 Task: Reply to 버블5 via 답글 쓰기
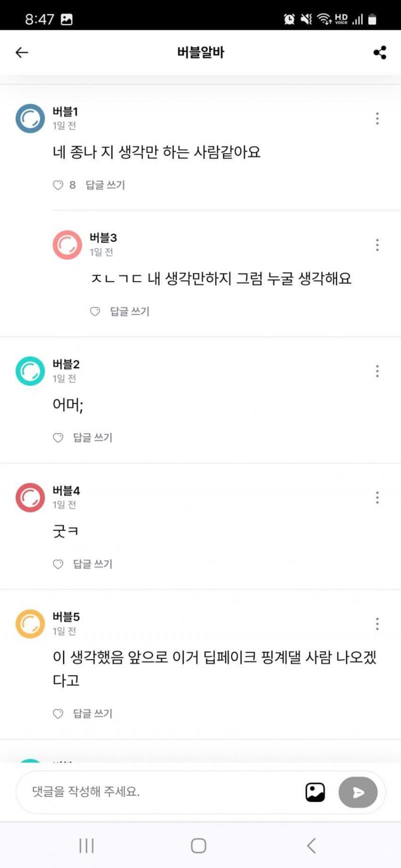[93, 713]
